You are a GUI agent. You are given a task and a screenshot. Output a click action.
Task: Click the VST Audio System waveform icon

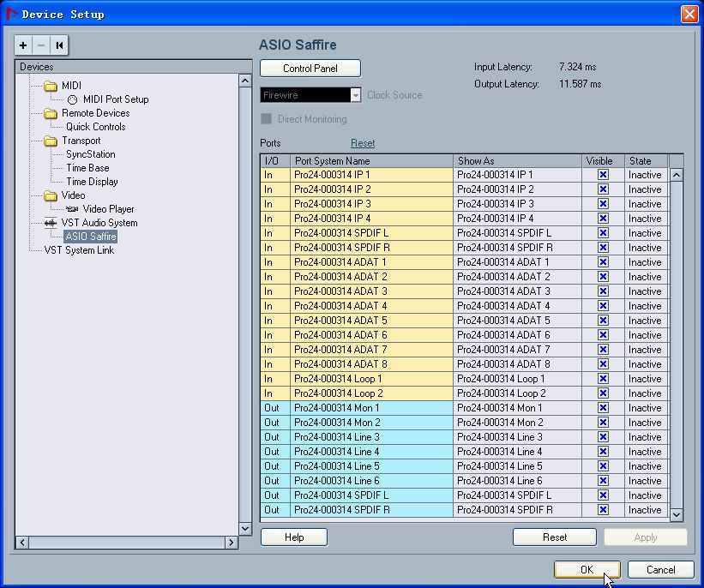[51, 223]
